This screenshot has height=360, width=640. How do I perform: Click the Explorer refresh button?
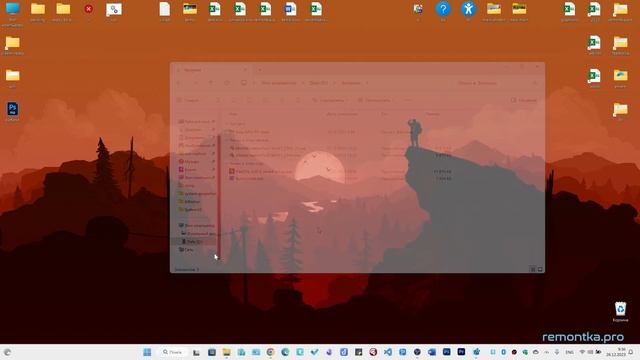(227, 83)
